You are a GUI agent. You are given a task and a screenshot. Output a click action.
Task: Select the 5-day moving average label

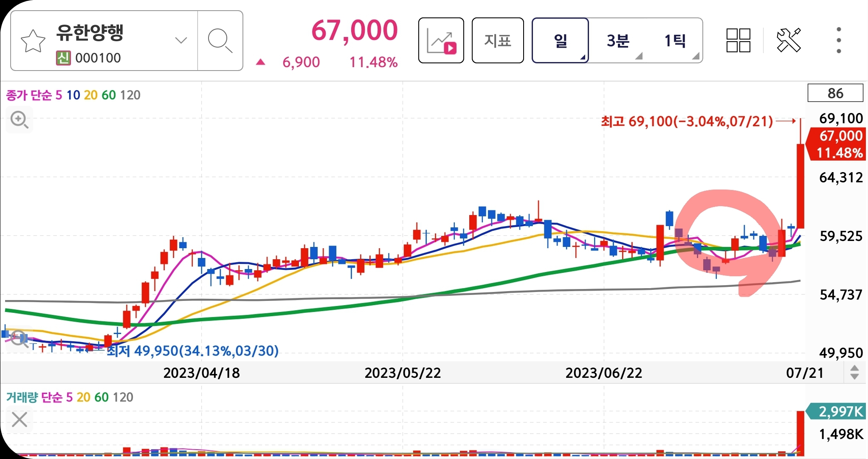[59, 95]
